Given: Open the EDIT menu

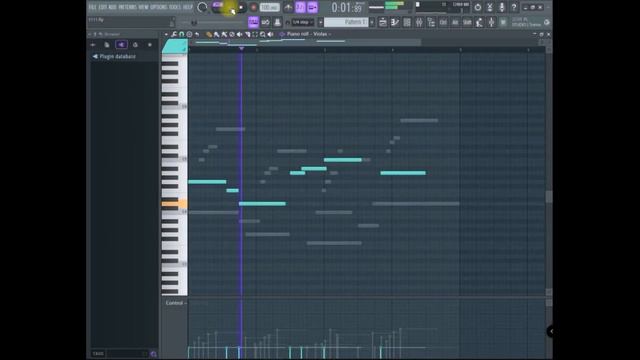Looking at the screenshot, I should coord(102,7).
